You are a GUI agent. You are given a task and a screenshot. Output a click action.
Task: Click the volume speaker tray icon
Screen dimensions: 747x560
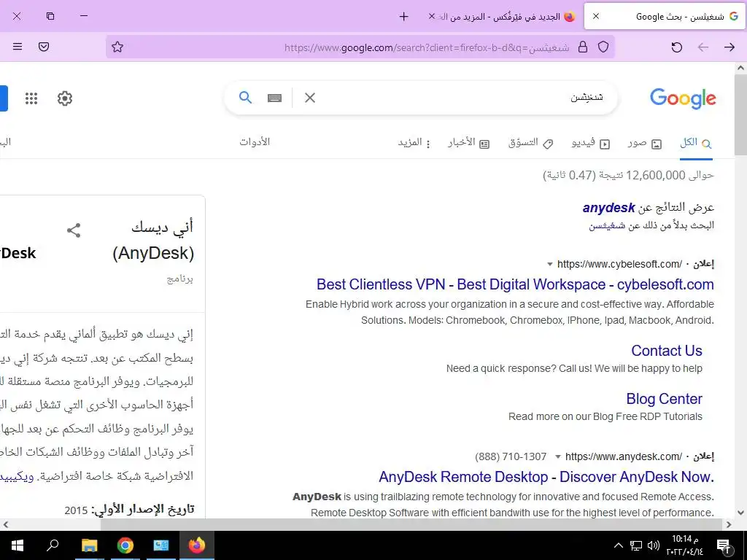653,545
